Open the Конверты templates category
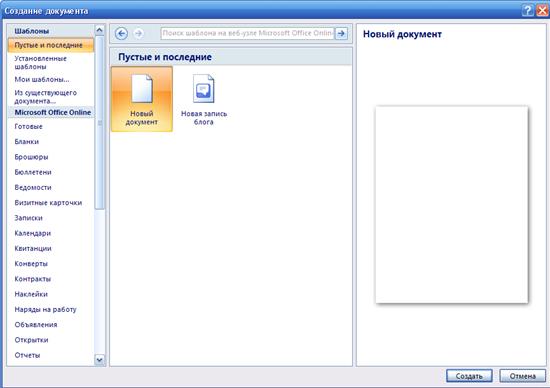Image resolution: width=550 pixels, height=388 pixels. [31, 264]
